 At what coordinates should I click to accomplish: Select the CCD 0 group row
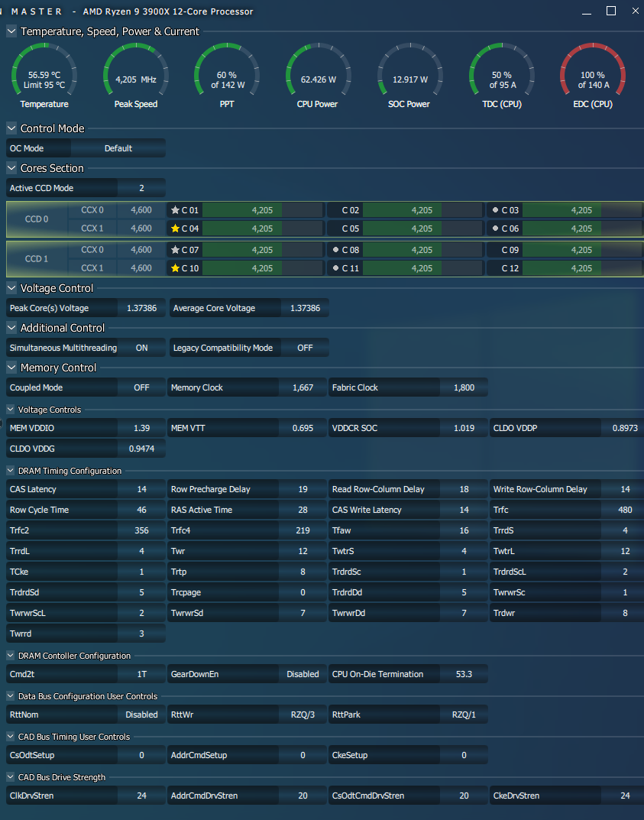tap(37, 219)
